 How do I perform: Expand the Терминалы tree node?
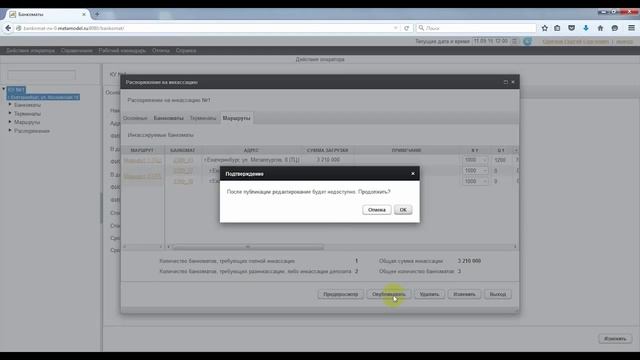tap(10, 113)
